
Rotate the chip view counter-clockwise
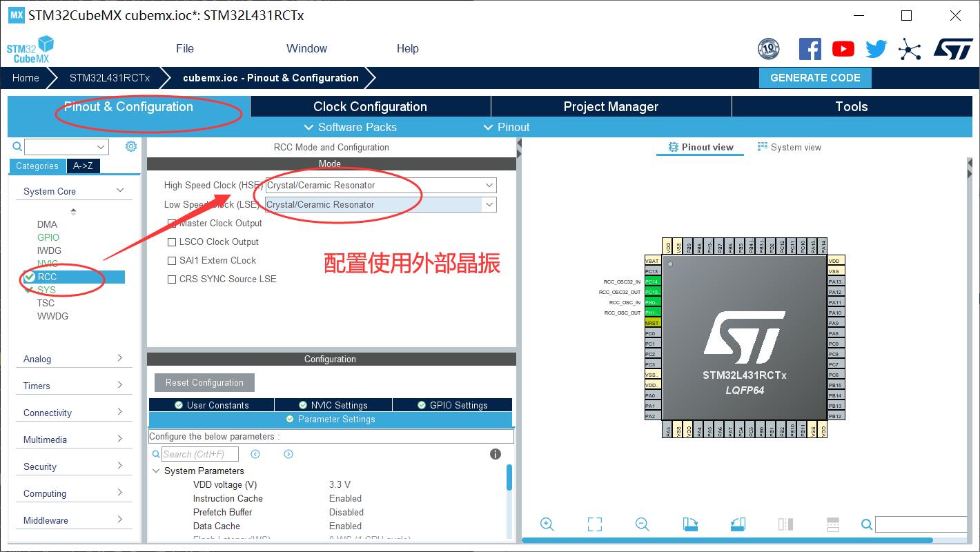(x=738, y=524)
